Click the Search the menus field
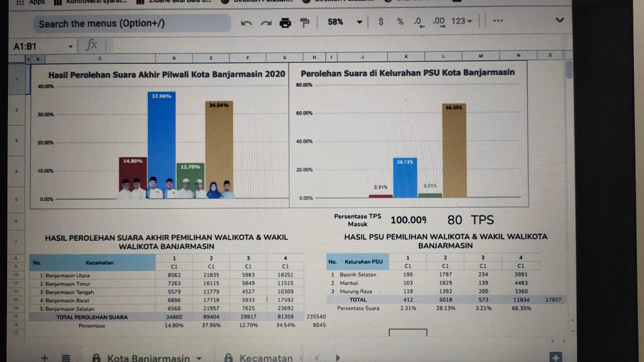This screenshot has width=644, height=362. point(131,24)
